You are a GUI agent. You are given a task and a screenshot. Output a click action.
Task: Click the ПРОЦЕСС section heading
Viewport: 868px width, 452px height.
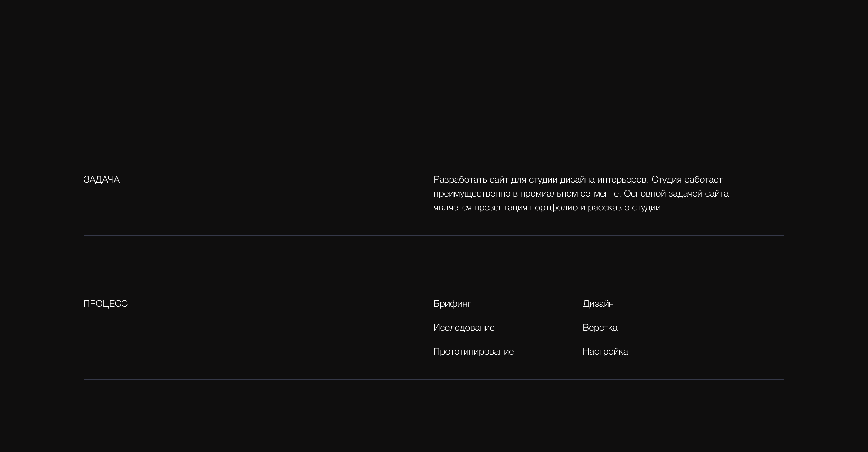coord(105,304)
